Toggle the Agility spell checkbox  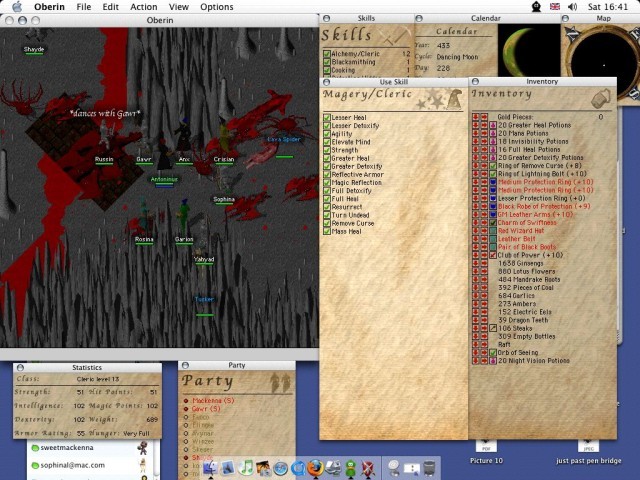(x=327, y=134)
